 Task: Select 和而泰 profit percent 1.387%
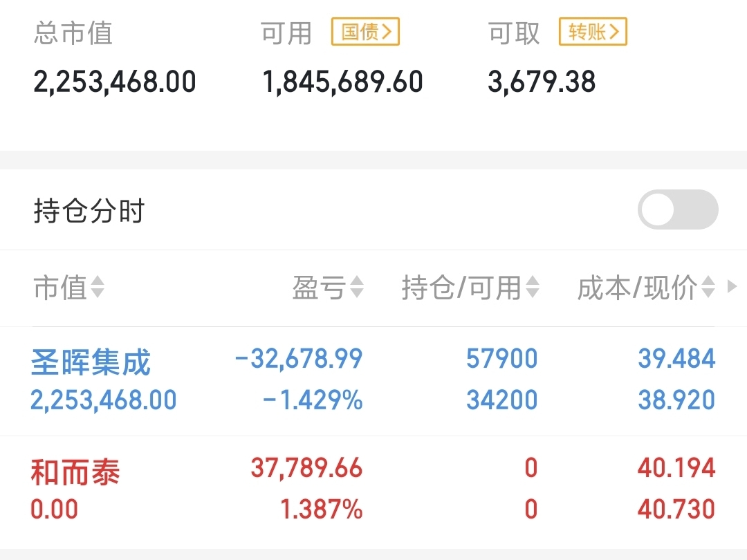click(x=322, y=509)
